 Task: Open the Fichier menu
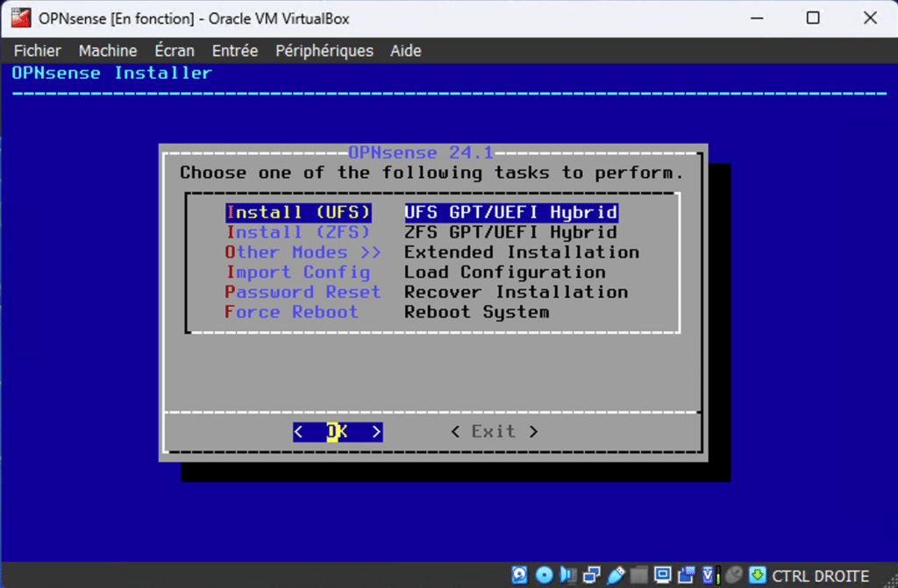point(37,50)
